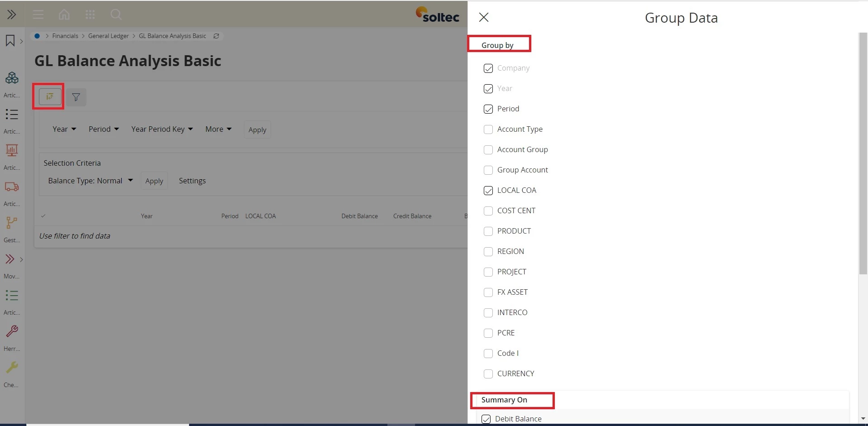Open the sidebar black list icon

(12, 114)
